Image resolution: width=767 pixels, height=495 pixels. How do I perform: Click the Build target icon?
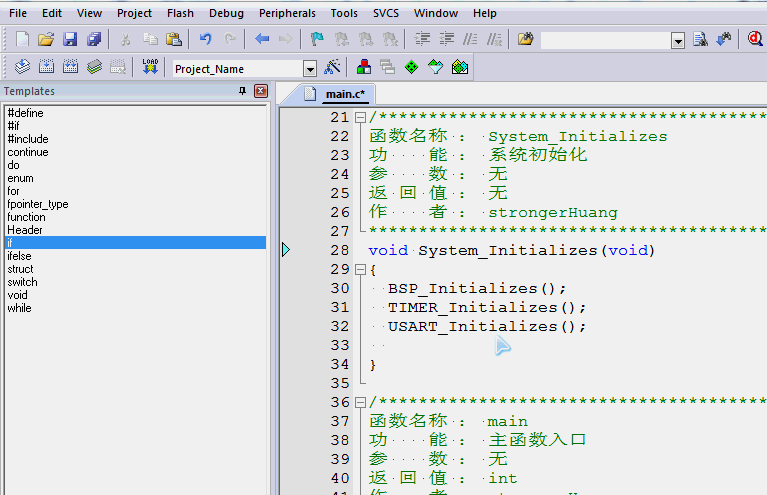[x=47, y=67]
